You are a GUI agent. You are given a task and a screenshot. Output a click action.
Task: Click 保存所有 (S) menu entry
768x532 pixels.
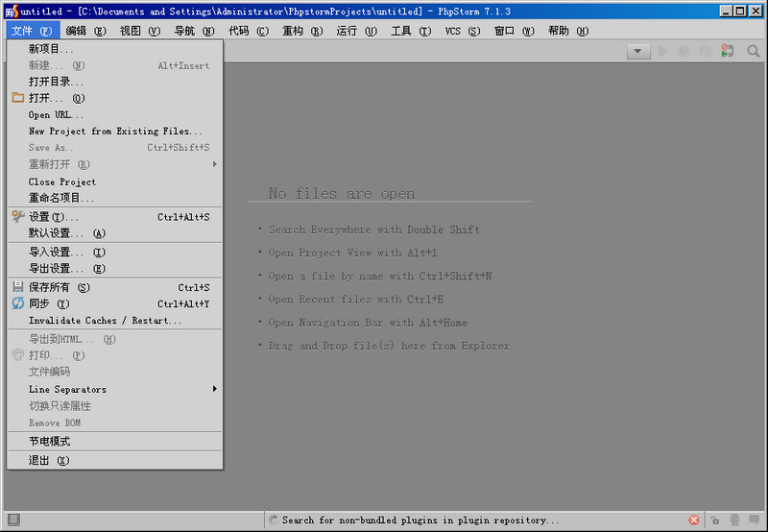(x=115, y=287)
